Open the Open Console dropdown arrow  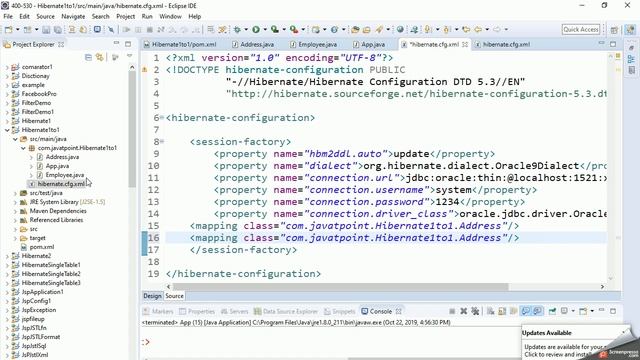tap(592, 311)
